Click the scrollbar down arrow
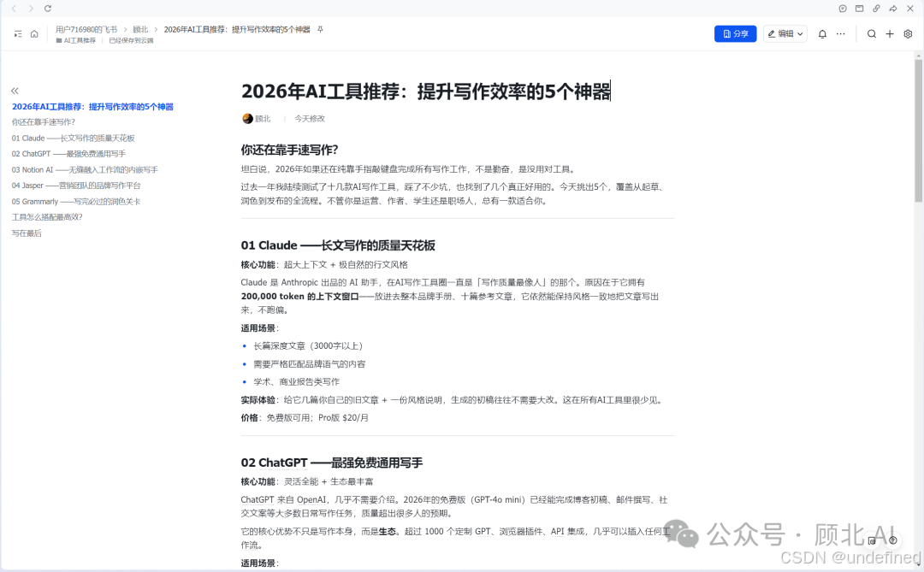The height and width of the screenshot is (572, 924). (x=918, y=567)
